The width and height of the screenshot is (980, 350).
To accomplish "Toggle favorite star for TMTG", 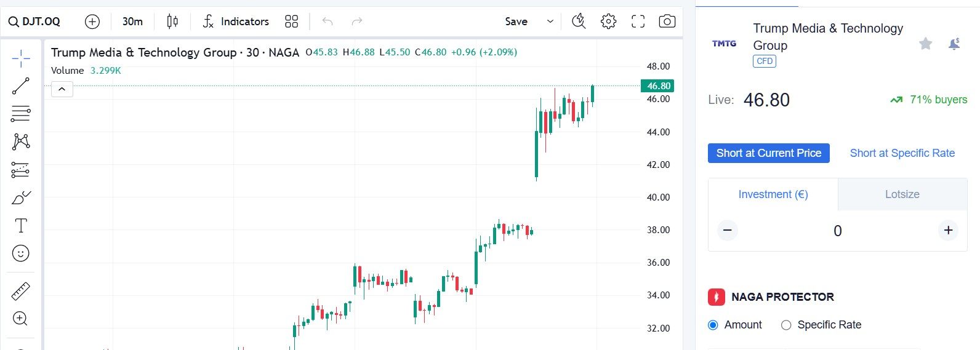I will pos(925,43).
